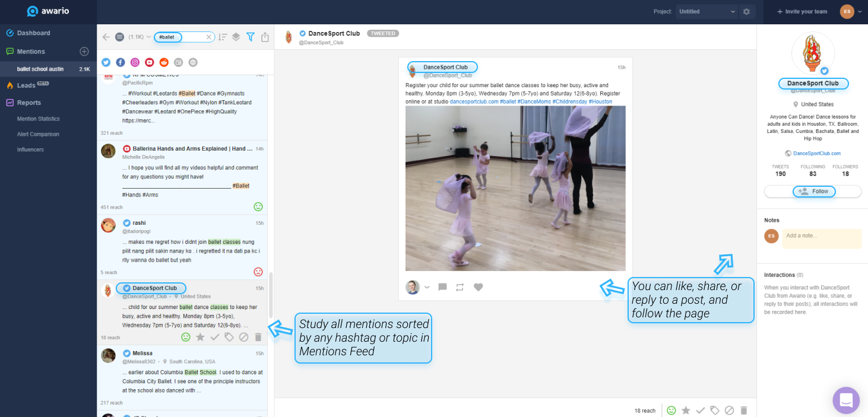This screenshot has width=868, height=417.
Task: Click DanceSportClub.com link in the profile panel
Action: (817, 153)
